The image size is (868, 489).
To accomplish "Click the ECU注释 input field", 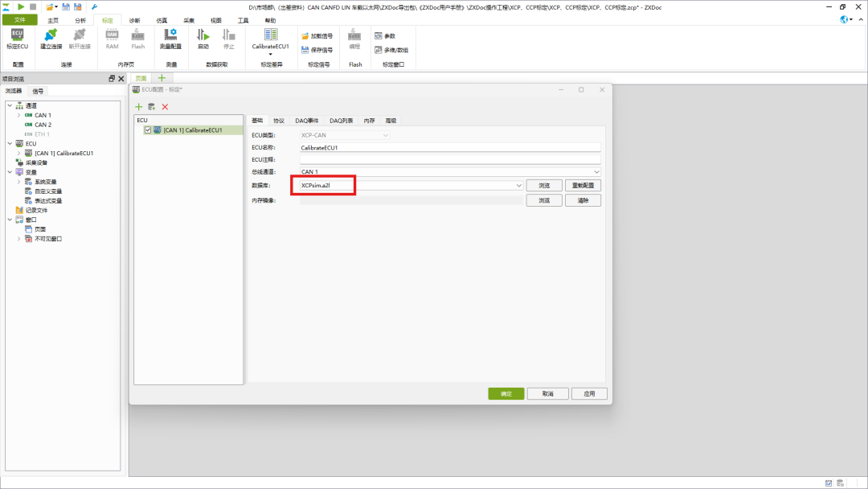I will 450,159.
